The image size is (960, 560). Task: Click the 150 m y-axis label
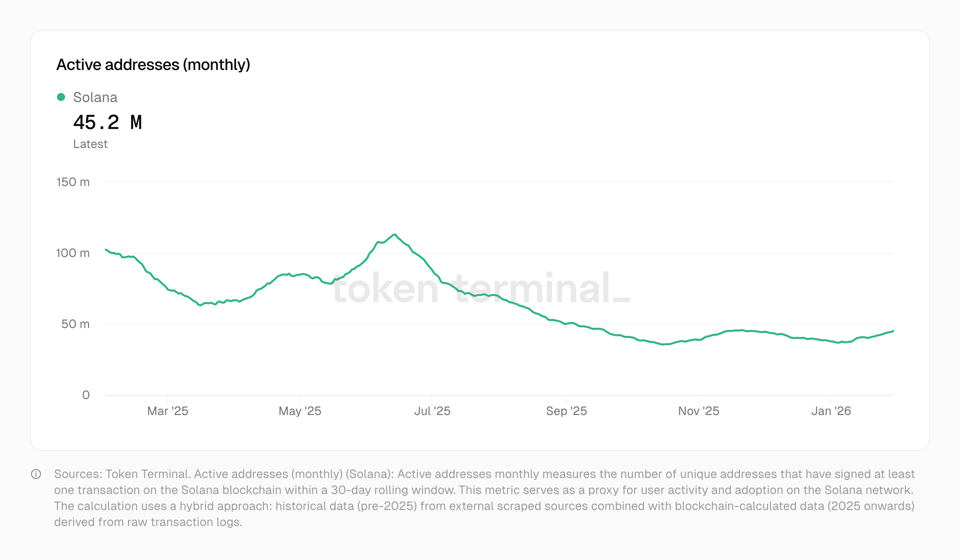[73, 182]
